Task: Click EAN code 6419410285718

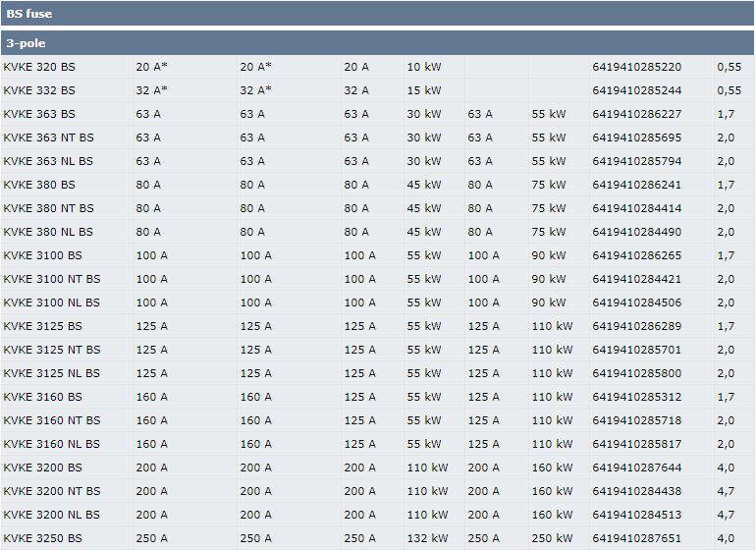Action: [637, 420]
